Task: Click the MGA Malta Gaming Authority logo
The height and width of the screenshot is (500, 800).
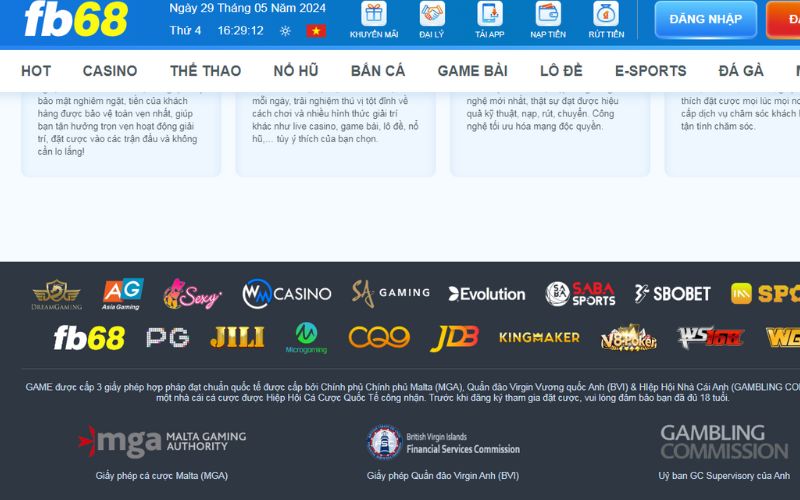Action: [162, 442]
